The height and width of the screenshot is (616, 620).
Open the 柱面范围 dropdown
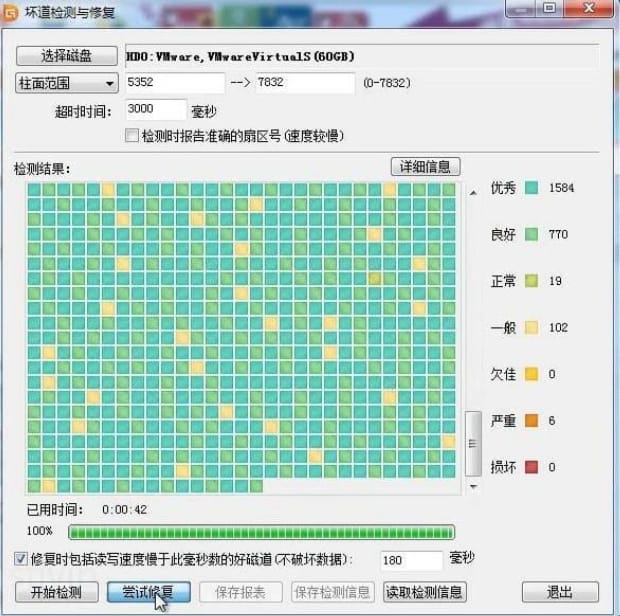[x=66, y=83]
